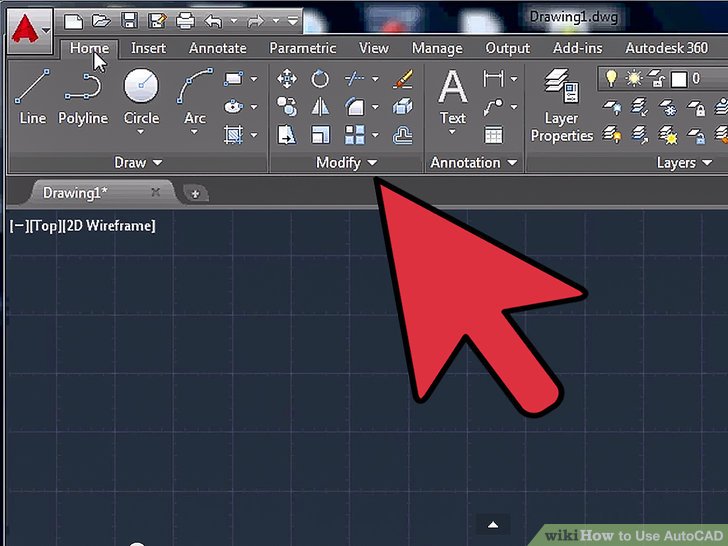This screenshot has height=546, width=728.
Task: Switch to the Insert ribbon tab
Action: click(x=149, y=47)
